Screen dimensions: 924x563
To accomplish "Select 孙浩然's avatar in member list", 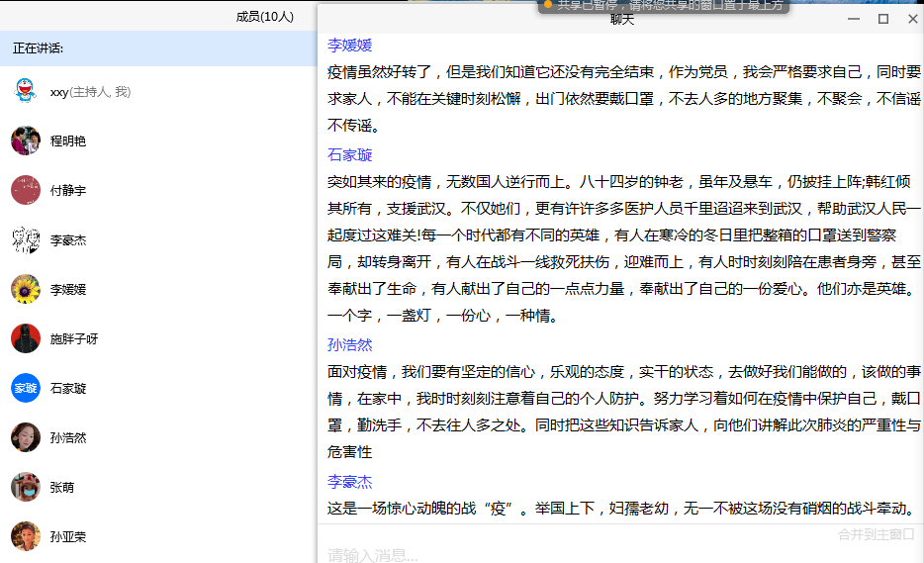I will pyautogui.click(x=25, y=437).
